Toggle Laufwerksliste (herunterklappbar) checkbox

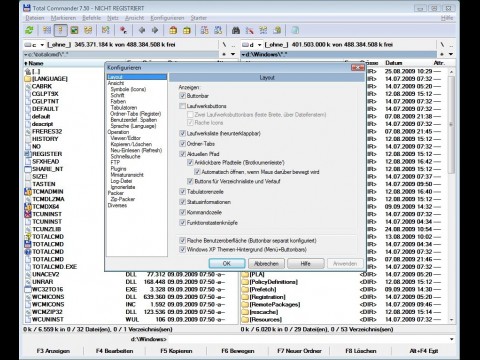pyautogui.click(x=182, y=133)
